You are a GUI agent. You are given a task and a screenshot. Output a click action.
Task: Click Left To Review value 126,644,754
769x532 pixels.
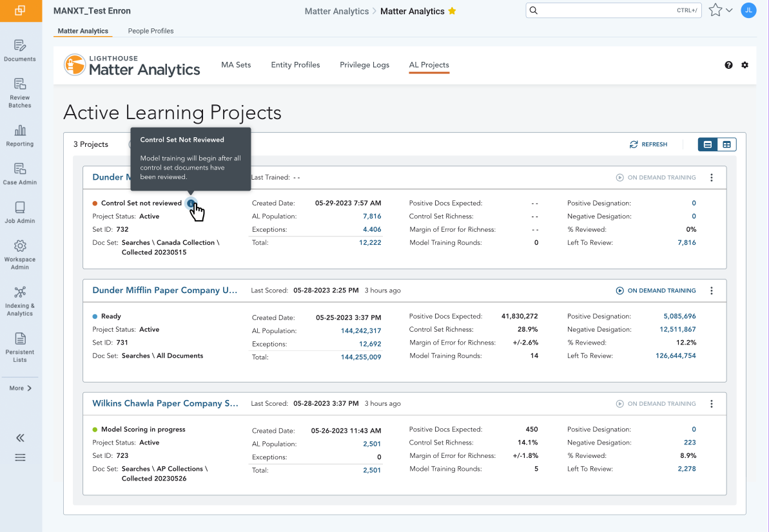coord(676,356)
